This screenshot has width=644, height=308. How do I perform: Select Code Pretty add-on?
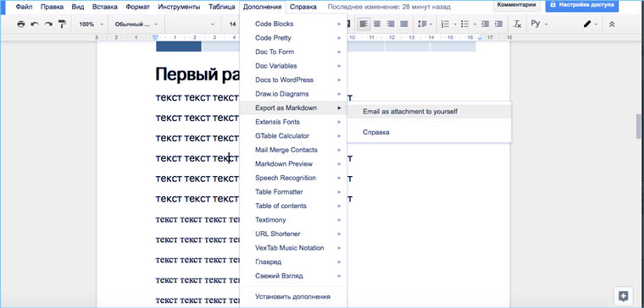point(293,38)
